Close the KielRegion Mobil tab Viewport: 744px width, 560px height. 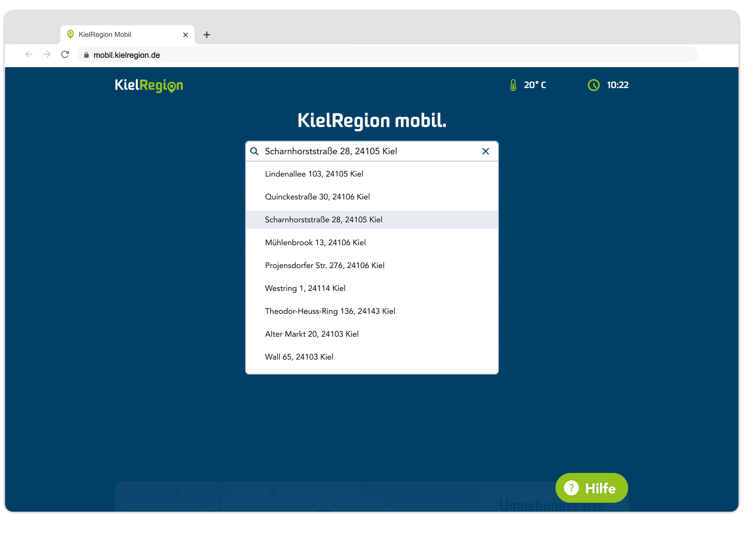185,35
